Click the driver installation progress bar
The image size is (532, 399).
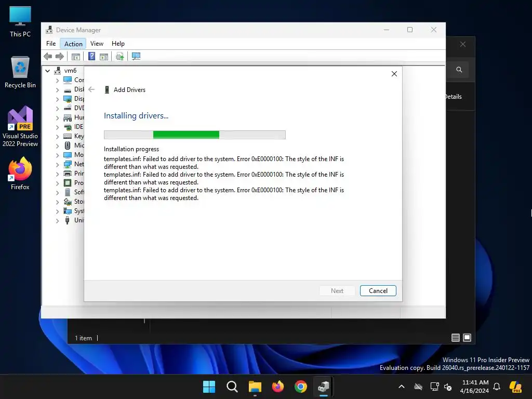point(195,135)
